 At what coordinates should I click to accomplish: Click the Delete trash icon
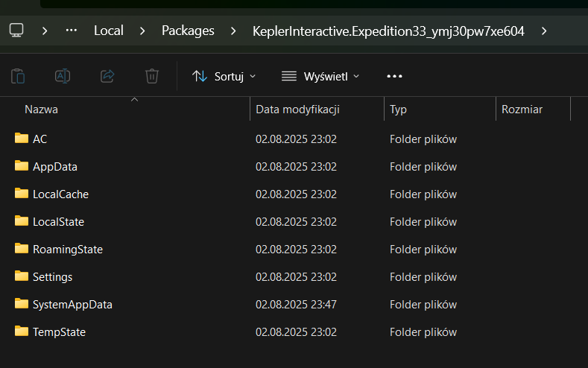pyautogui.click(x=152, y=76)
